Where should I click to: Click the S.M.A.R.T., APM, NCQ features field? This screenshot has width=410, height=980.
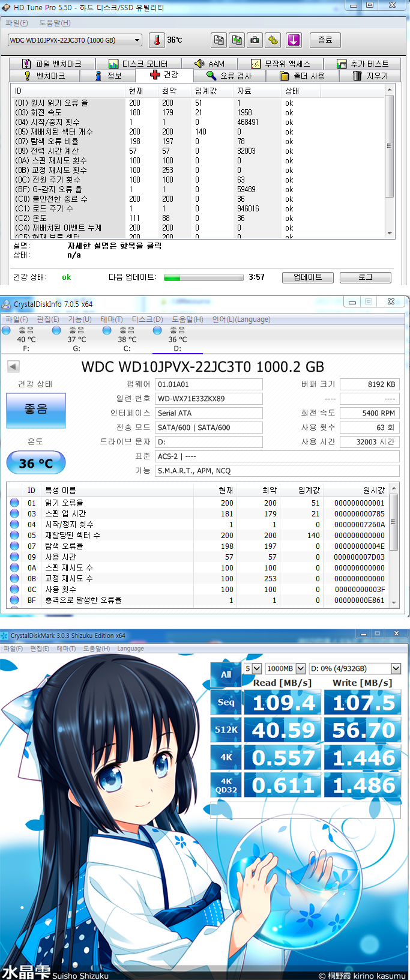pyautogui.click(x=277, y=471)
